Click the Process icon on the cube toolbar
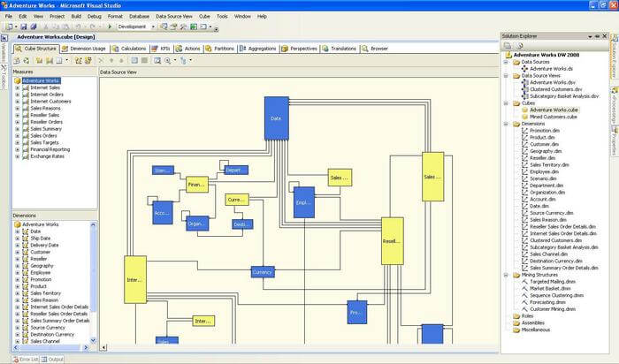Image resolution: width=619 pixels, height=364 pixels. (16, 60)
